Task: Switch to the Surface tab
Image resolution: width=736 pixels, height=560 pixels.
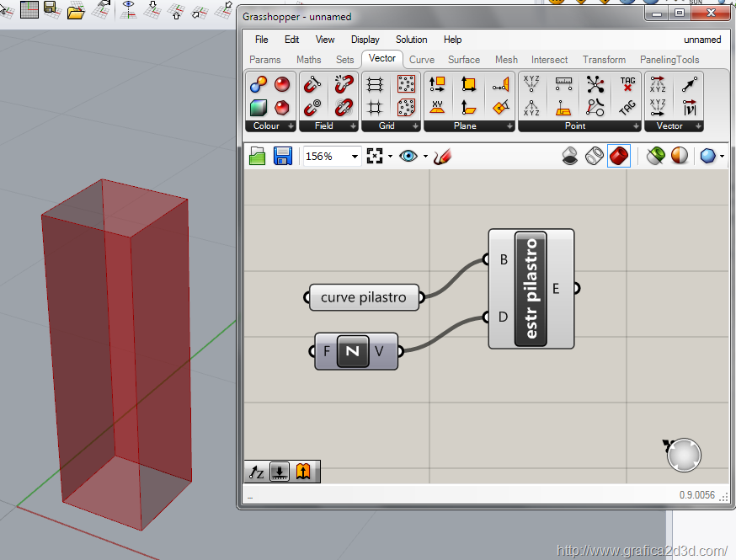Action: [x=463, y=60]
